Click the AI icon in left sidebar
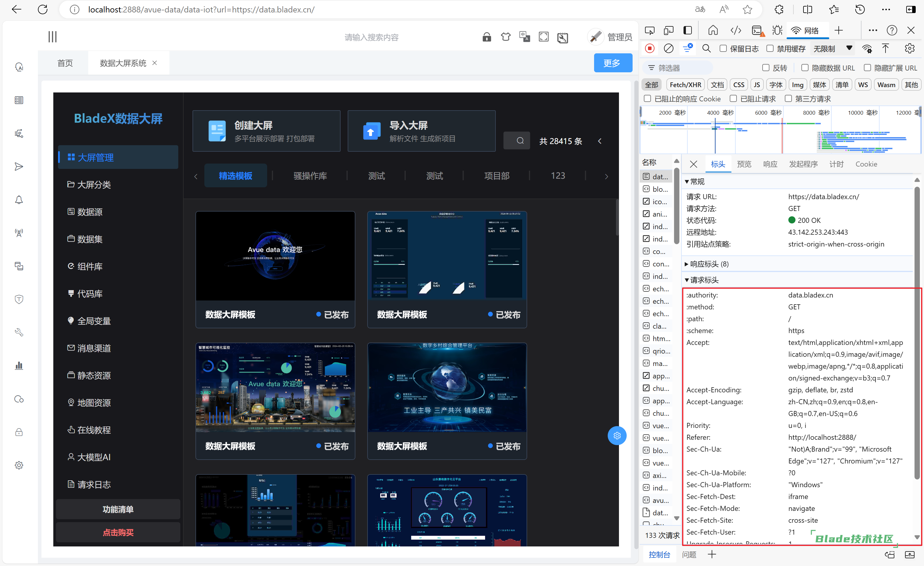This screenshot has height=566, width=924. [x=19, y=67]
